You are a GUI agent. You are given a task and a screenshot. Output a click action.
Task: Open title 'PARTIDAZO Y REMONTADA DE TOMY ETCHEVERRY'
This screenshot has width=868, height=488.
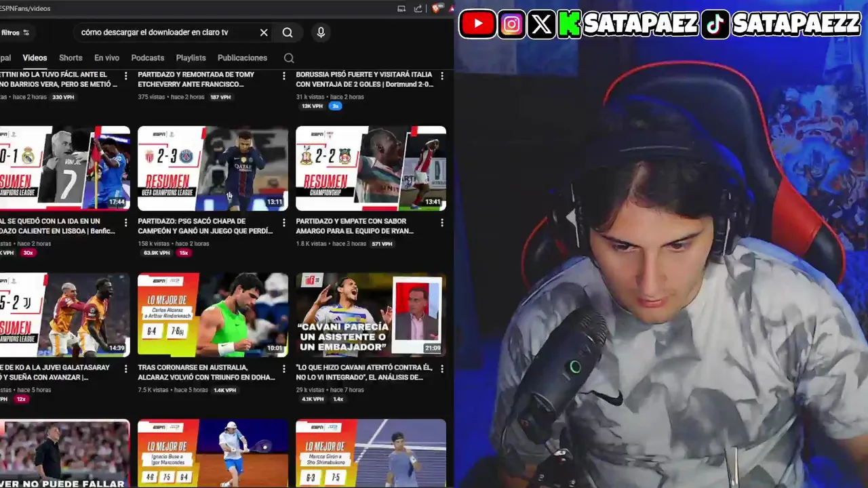pos(196,79)
